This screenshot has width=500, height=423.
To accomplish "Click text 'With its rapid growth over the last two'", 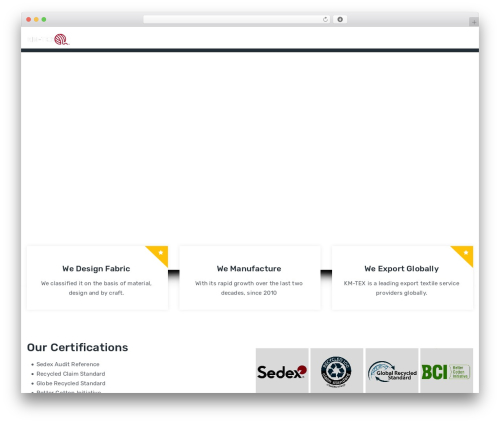I will (249, 283).
